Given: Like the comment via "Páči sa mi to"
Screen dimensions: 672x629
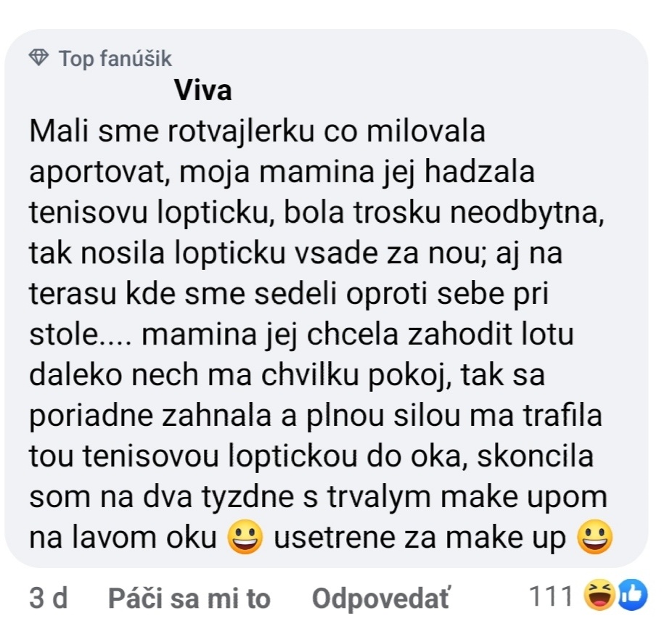Looking at the screenshot, I should [189, 599].
